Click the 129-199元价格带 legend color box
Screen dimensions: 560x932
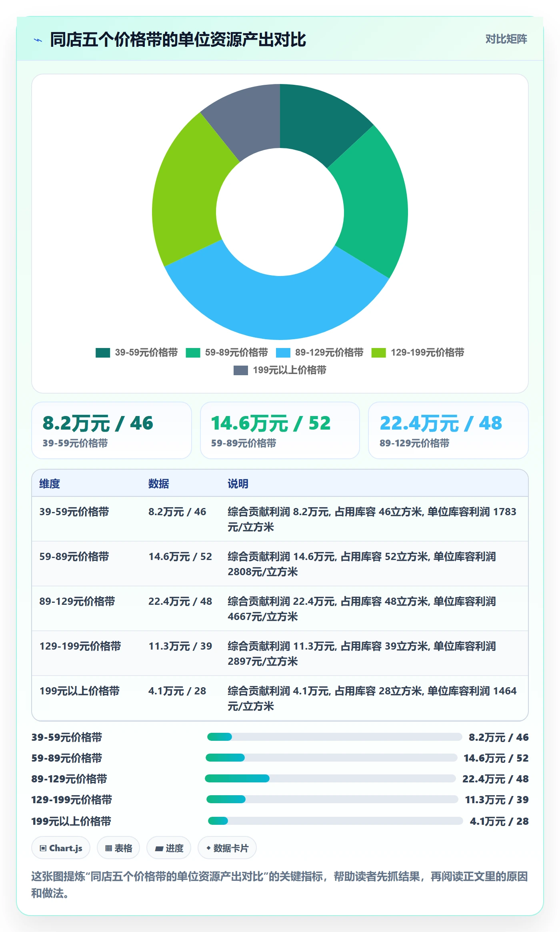click(x=378, y=352)
